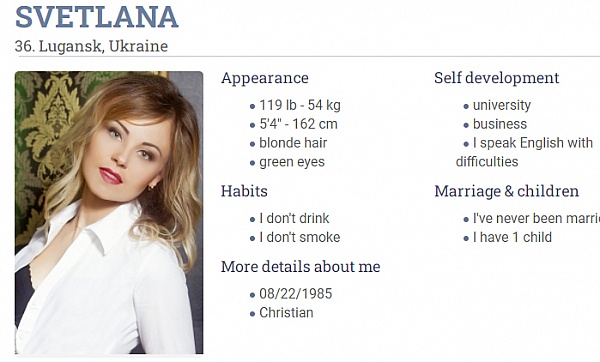Click the More details about me heading
The height and width of the screenshot is (362, 600).
tap(301, 267)
